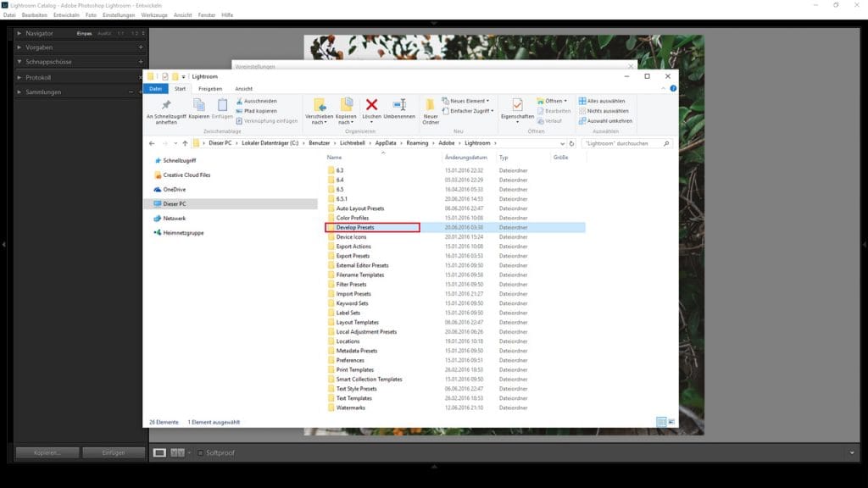
Task: Click the red Löschen delete icon
Action: tap(371, 108)
